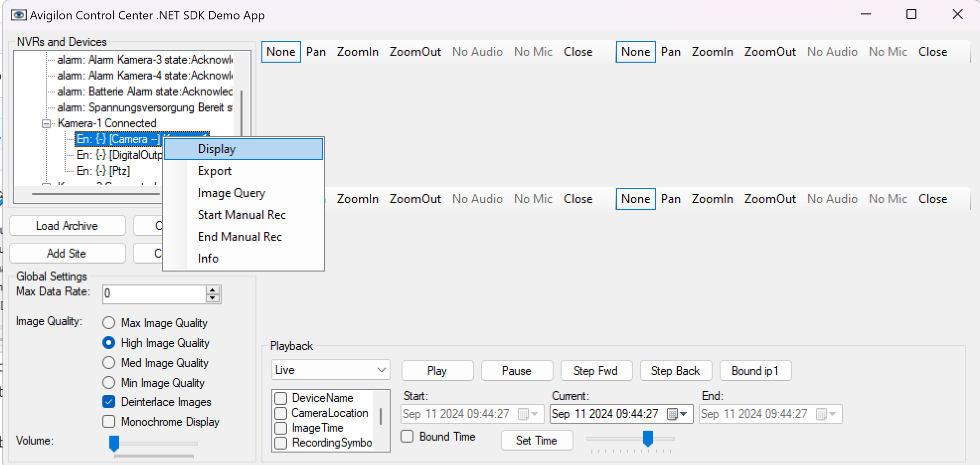Screen dimensions: 980x465
Task: Click the overlay options list scrollbar
Action: point(381,416)
